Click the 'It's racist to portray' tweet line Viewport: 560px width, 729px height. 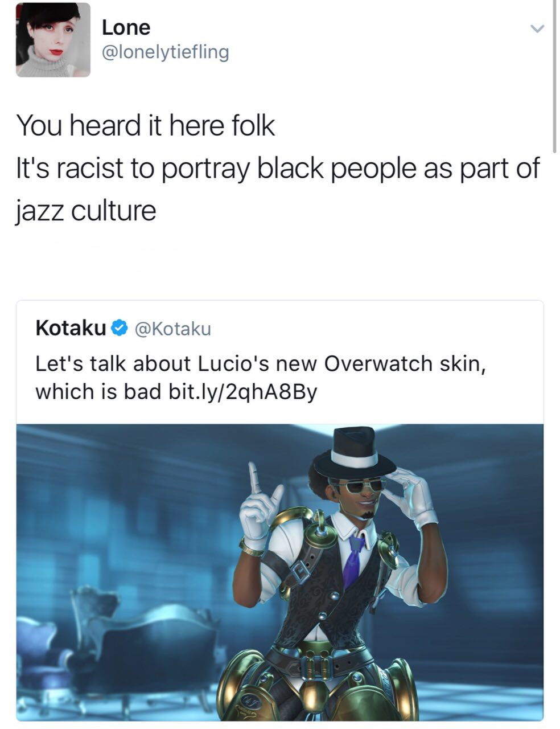tap(278, 169)
